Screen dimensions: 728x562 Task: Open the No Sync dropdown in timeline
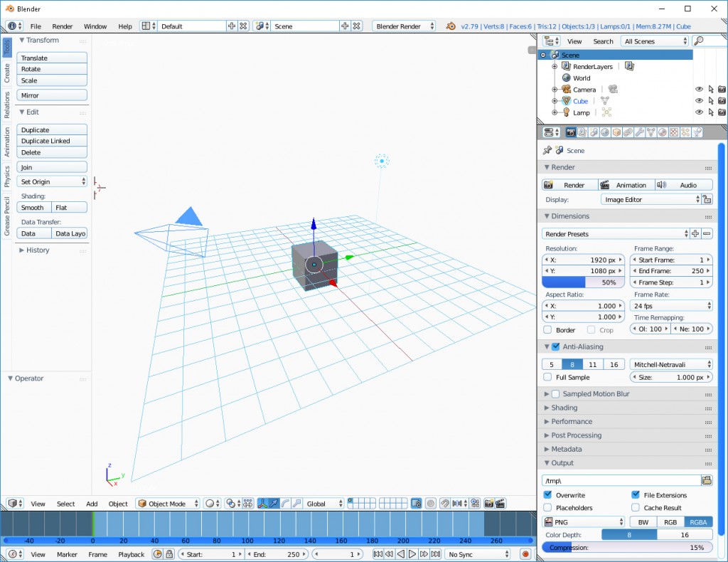coord(476,553)
